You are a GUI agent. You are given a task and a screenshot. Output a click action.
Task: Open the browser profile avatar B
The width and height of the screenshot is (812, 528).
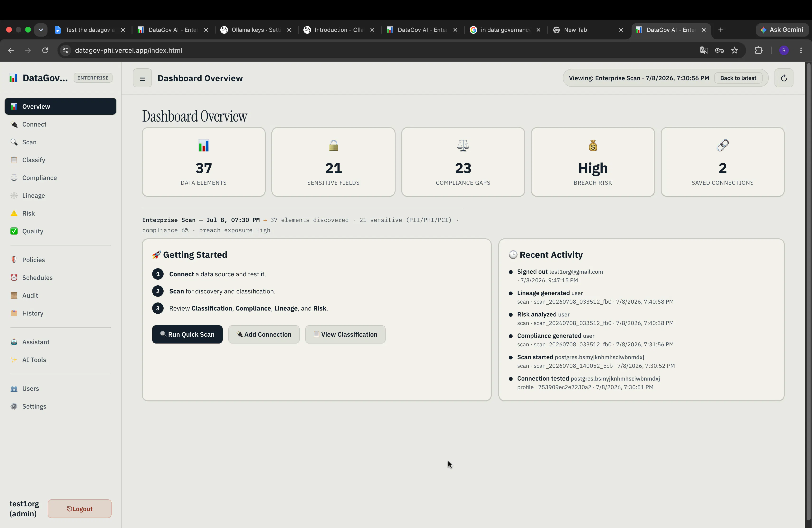[784, 51]
